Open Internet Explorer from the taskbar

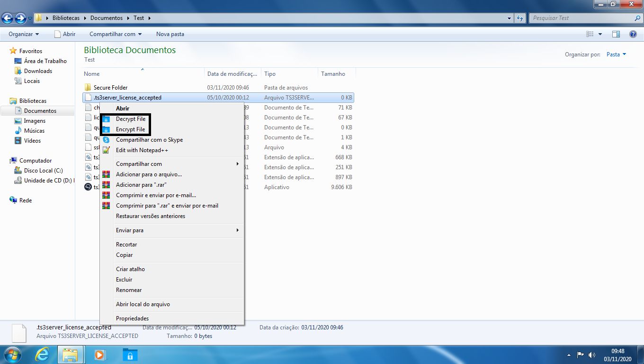[42, 355]
